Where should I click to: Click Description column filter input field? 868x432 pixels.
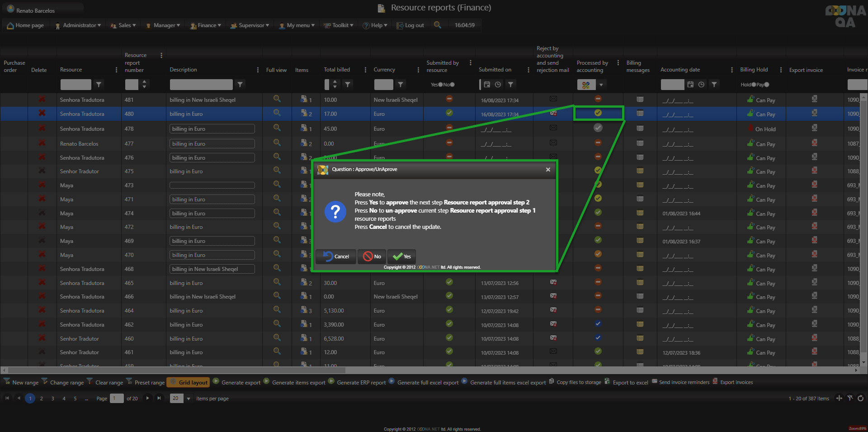(x=201, y=85)
